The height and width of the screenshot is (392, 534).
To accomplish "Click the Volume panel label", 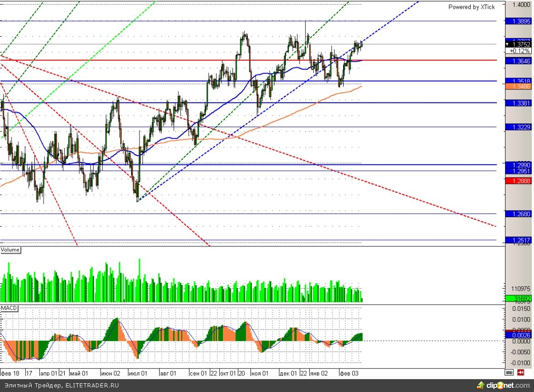I will tap(10, 250).
